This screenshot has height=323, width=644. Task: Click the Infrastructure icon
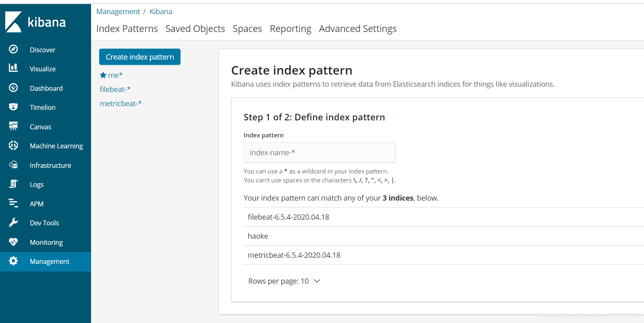click(13, 165)
